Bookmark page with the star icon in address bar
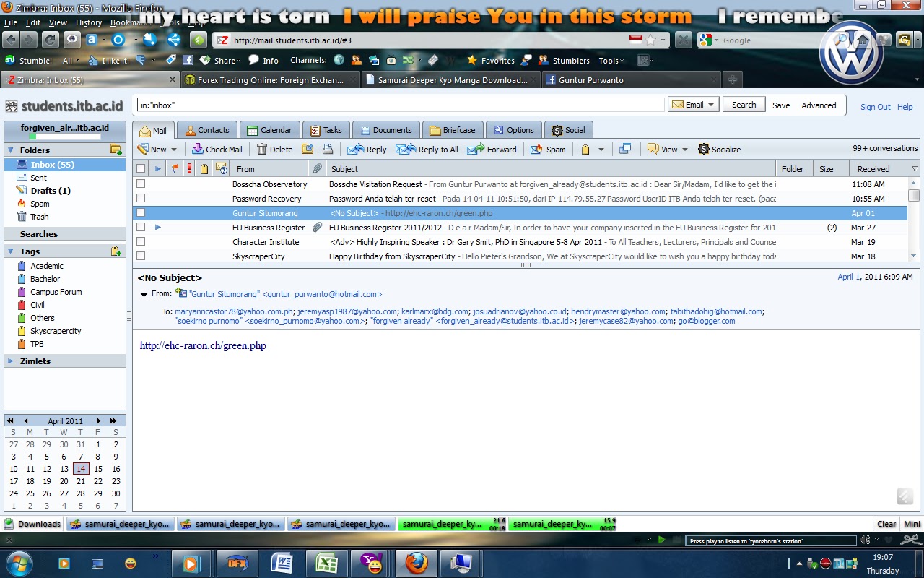924x578 pixels. [x=650, y=40]
